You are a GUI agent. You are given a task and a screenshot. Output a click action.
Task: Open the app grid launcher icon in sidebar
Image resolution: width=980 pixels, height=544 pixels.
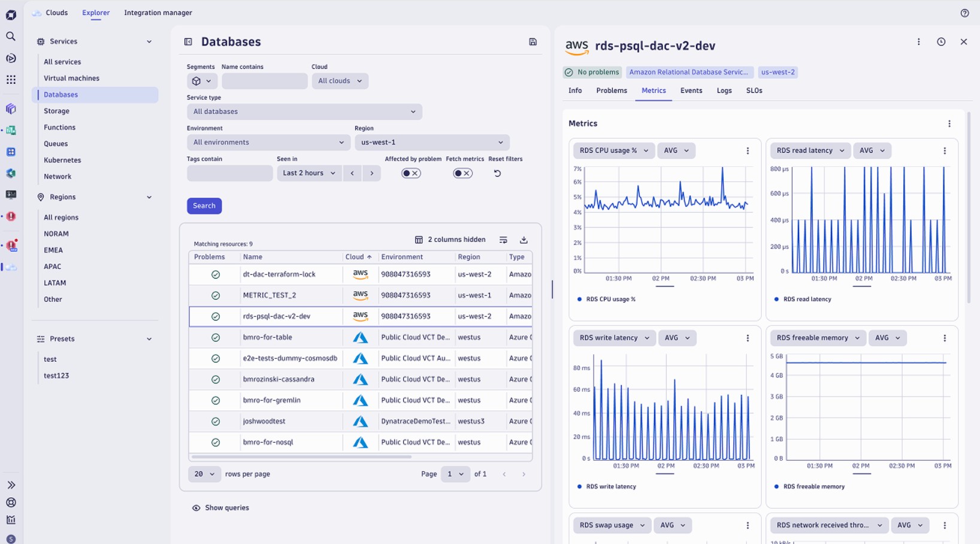(x=10, y=79)
